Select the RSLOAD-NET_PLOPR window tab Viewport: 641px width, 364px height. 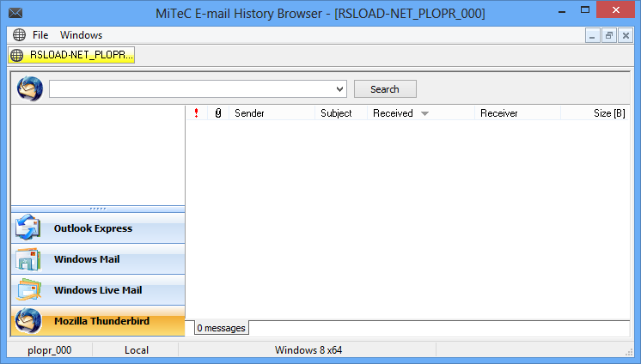click(71, 55)
